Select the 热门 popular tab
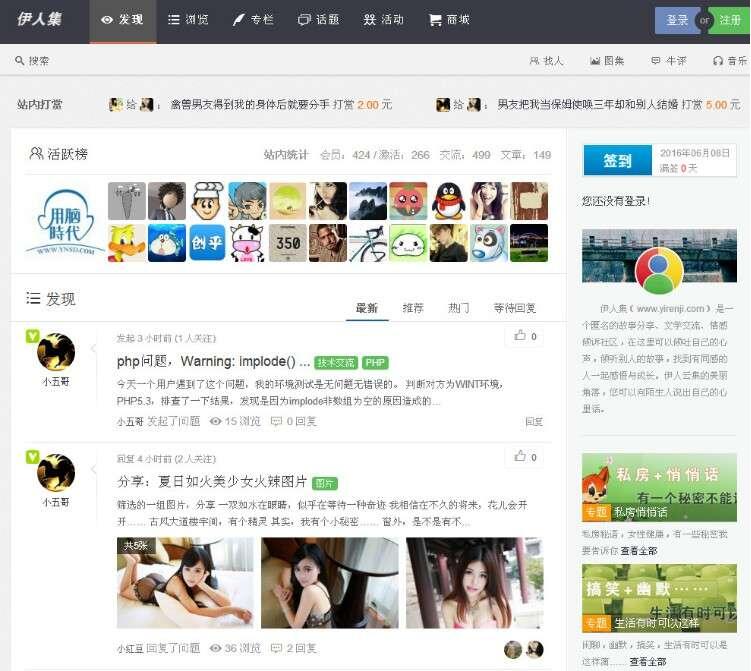The image size is (751, 671). tap(458, 308)
